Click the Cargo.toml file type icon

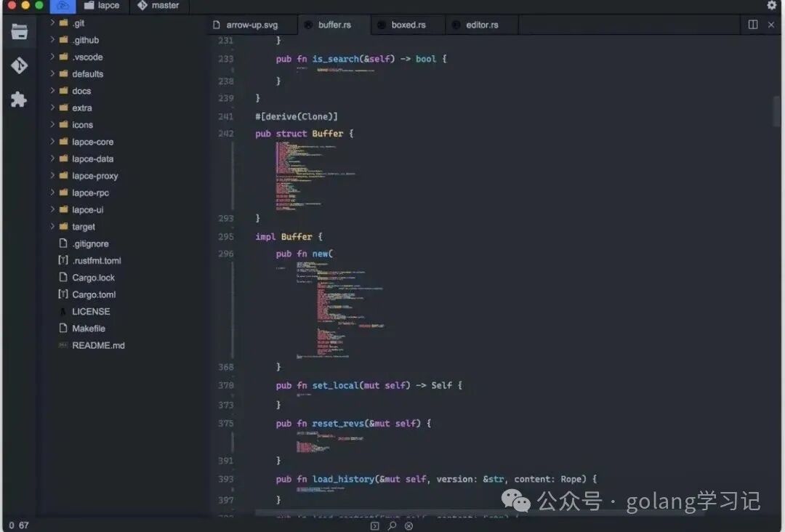pyautogui.click(x=63, y=294)
